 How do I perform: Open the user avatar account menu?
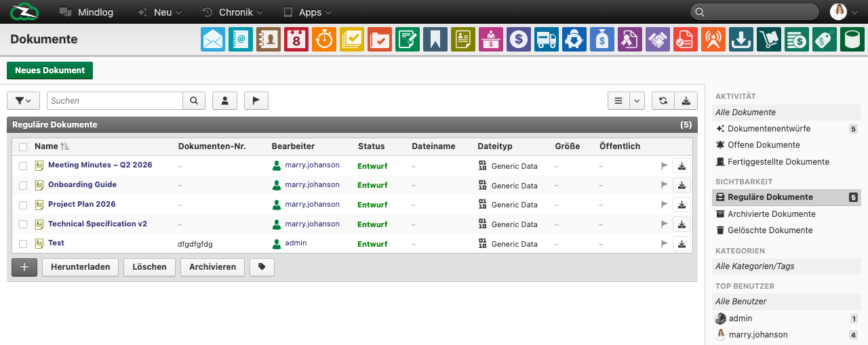[844, 12]
